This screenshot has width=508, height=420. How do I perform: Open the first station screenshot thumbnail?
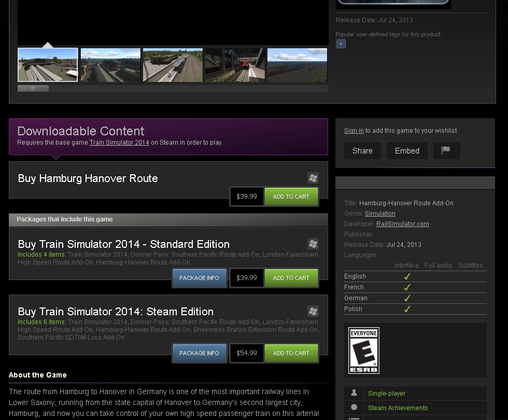(48, 65)
